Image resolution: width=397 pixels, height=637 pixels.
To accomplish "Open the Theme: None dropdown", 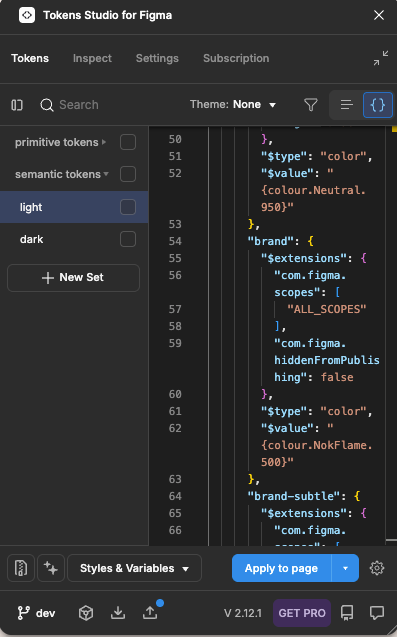I will (233, 104).
